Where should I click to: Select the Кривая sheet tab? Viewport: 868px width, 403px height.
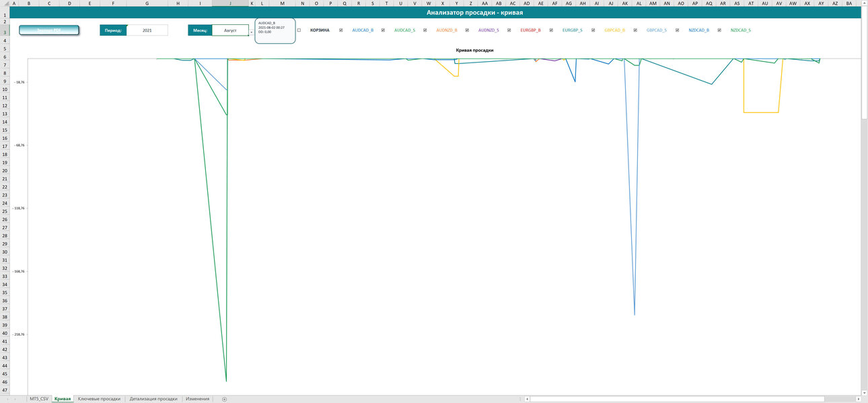pyautogui.click(x=63, y=399)
